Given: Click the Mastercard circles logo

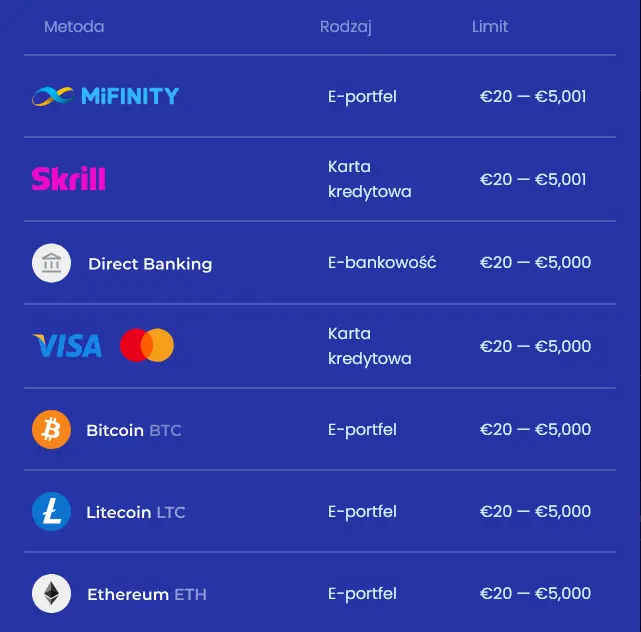Looking at the screenshot, I should (147, 345).
